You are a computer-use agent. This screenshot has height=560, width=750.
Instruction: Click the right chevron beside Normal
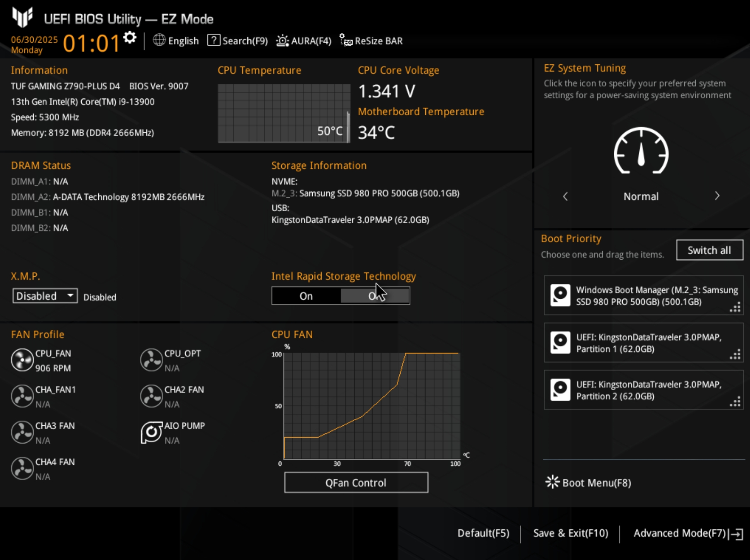717,196
